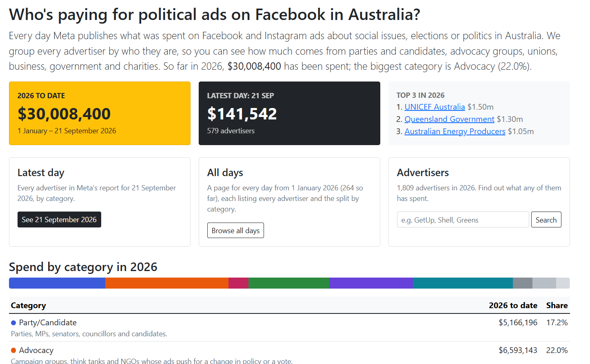
Task: Click the 'All days' card heading
Action: [225, 173]
